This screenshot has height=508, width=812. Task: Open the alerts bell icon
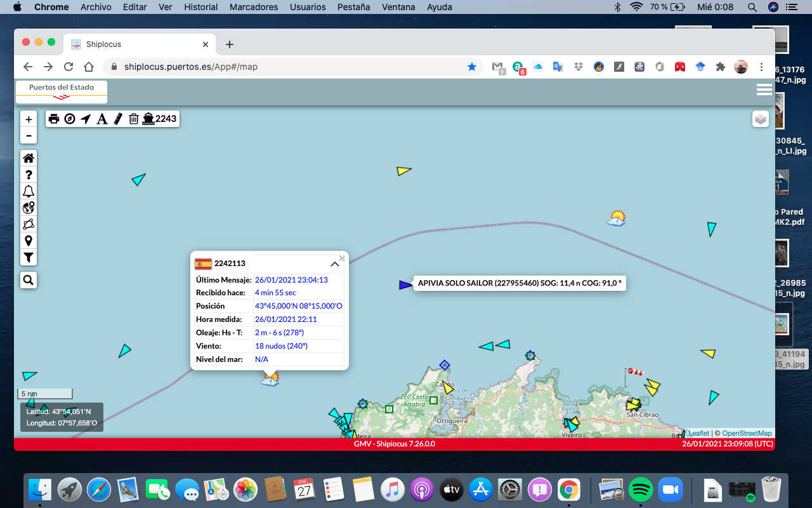tap(28, 191)
